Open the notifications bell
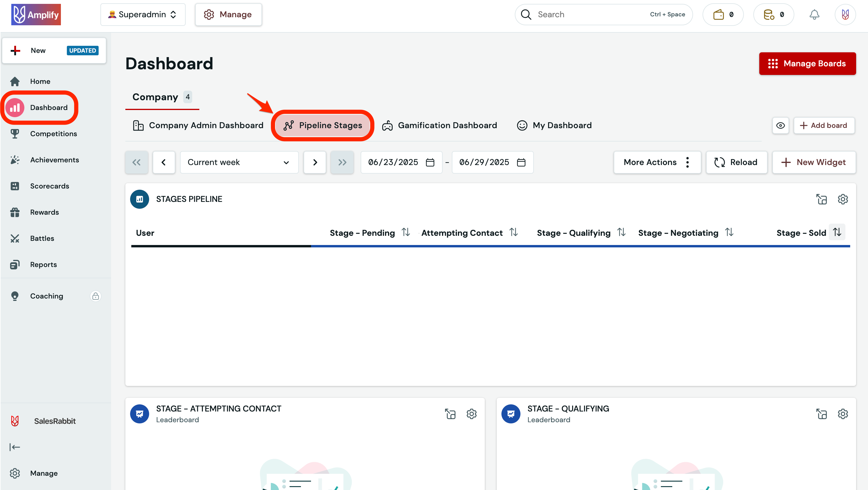Screen dimensions: 868x490 pos(814,15)
